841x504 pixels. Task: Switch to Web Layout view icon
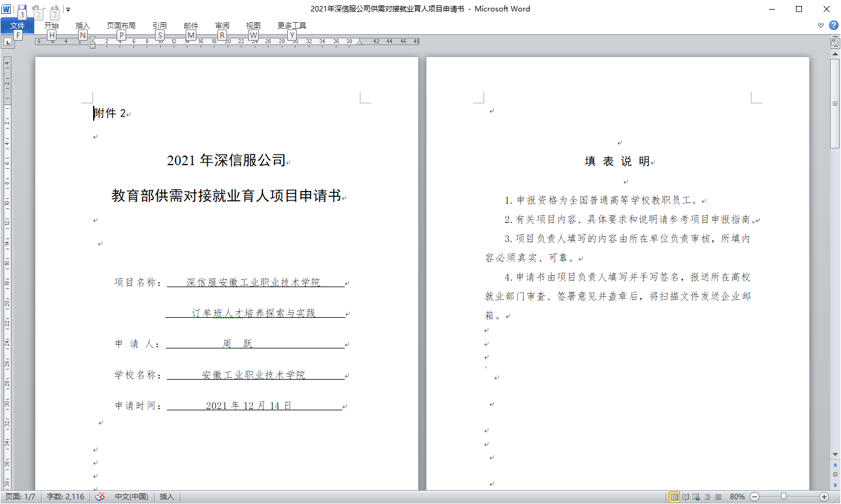pyautogui.click(x=696, y=497)
